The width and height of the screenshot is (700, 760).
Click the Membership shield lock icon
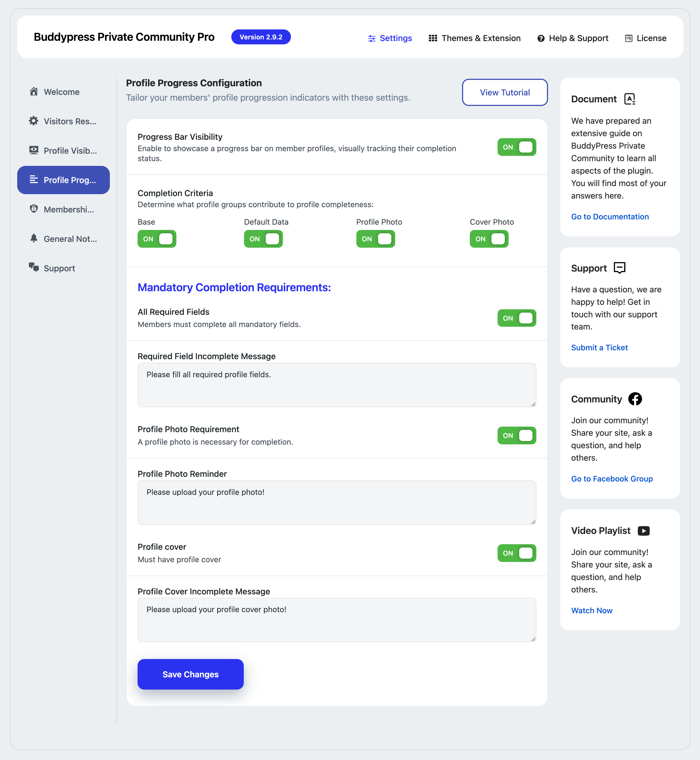(x=34, y=209)
